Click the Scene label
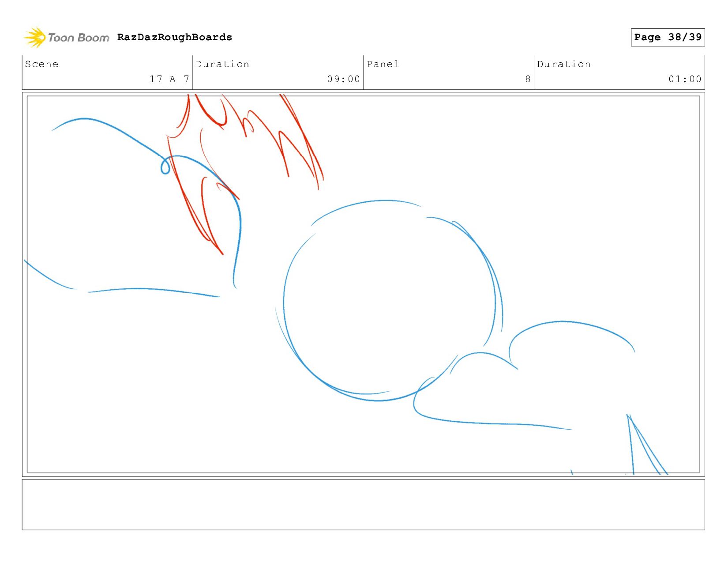Viewport: 728px width, 563px height. point(41,64)
